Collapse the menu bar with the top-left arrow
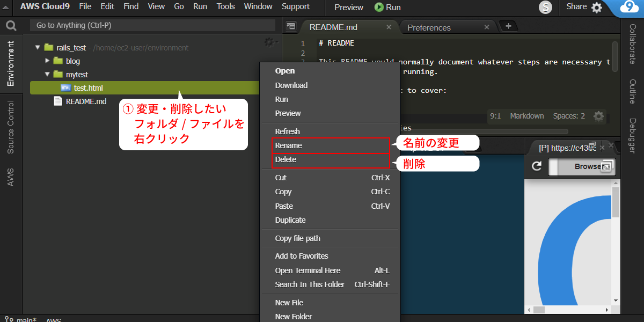644x322 pixels. click(6, 7)
